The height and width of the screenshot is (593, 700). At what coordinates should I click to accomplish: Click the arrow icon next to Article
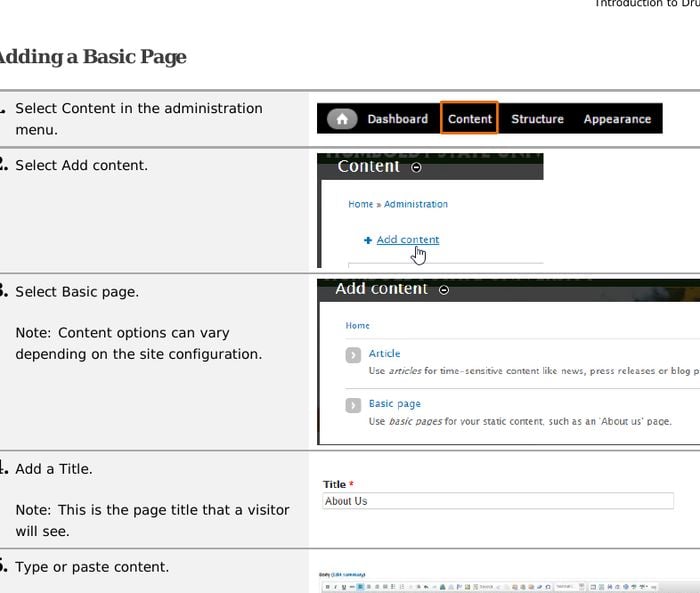tap(353, 355)
